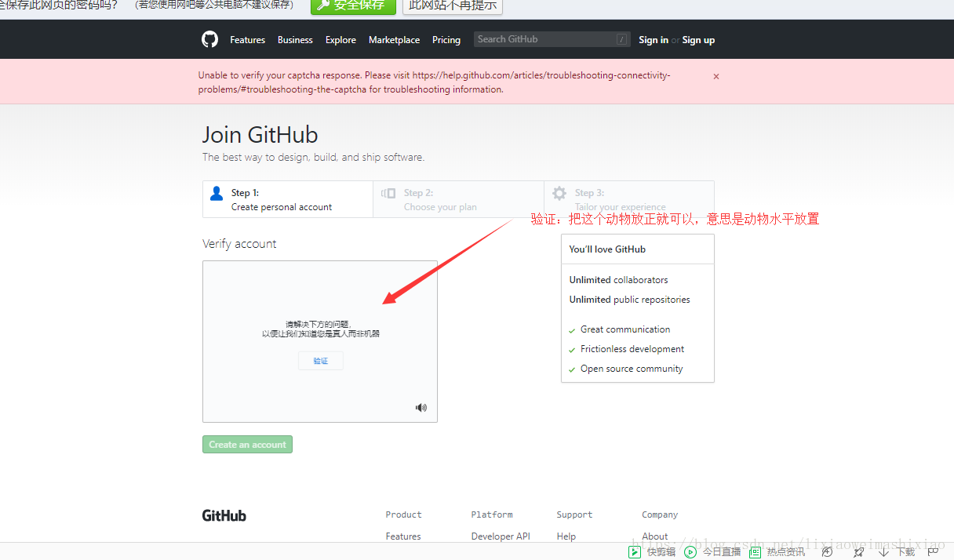Click the Unlimited public repositories text

[x=630, y=300]
